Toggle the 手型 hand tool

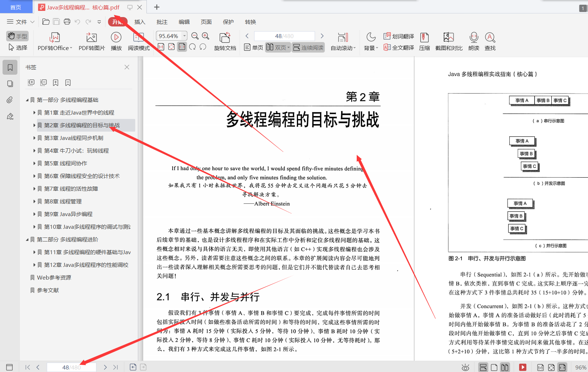click(x=17, y=36)
